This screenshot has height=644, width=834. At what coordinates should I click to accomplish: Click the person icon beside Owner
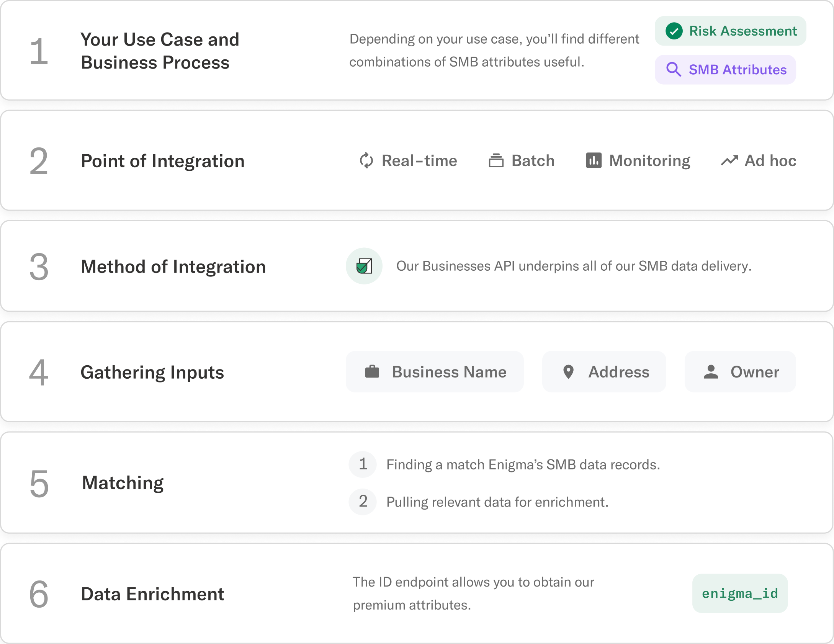[711, 371]
